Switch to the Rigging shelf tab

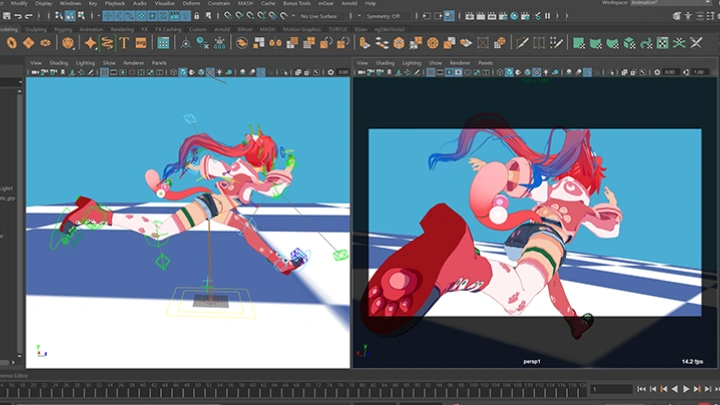pyautogui.click(x=63, y=29)
